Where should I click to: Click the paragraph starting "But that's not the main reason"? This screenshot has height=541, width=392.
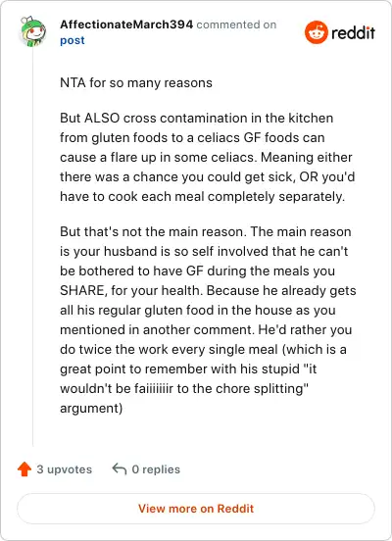pos(208,320)
